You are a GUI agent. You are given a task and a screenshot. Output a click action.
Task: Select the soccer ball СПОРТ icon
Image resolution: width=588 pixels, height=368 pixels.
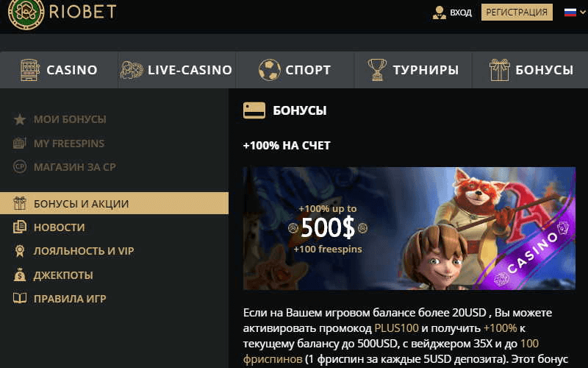click(x=269, y=70)
